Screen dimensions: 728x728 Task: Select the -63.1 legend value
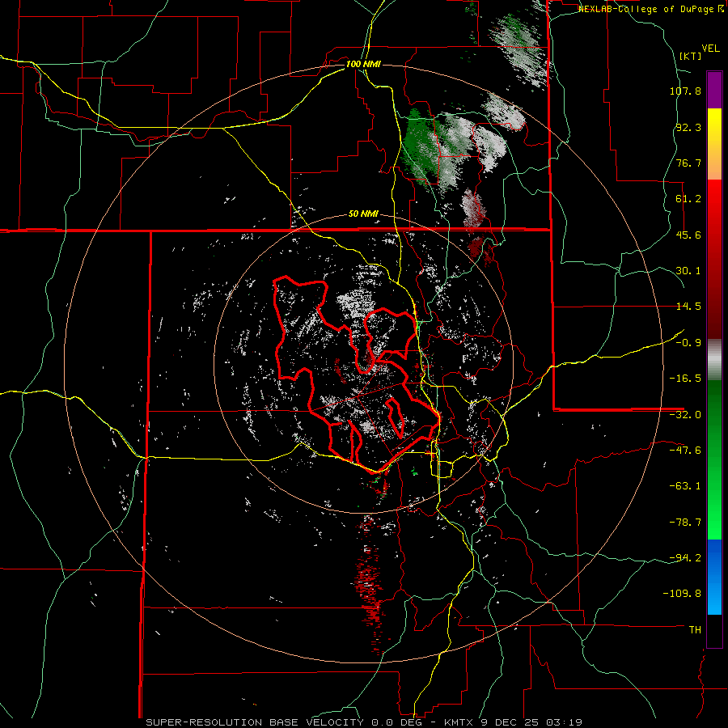(x=685, y=486)
